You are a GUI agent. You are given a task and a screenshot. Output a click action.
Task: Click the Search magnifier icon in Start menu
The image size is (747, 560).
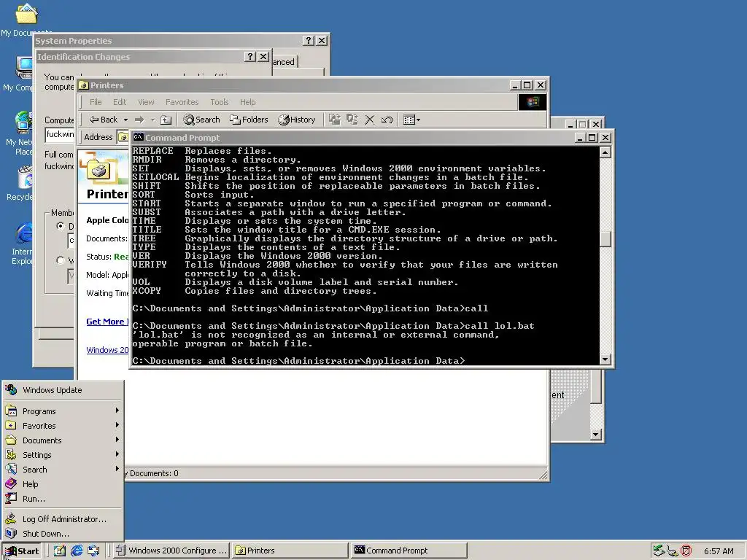click(12, 470)
